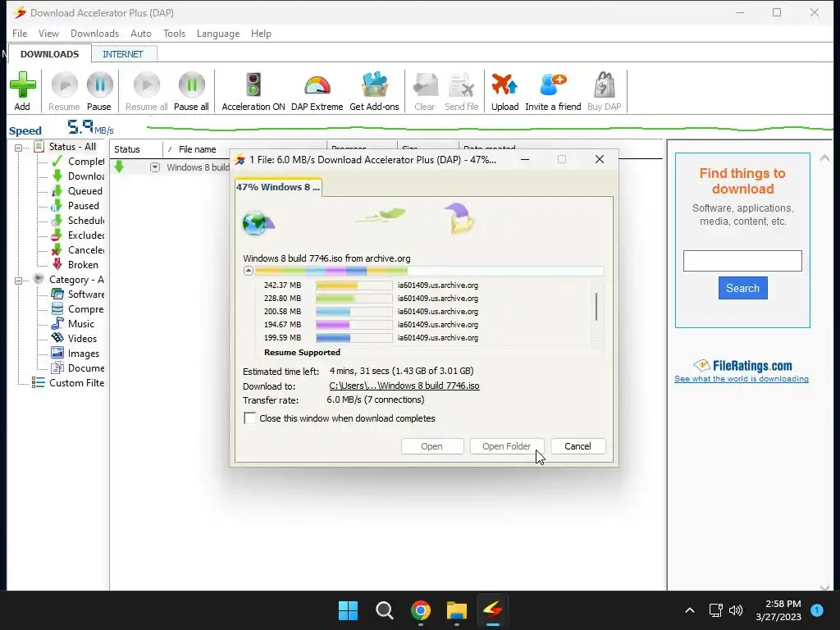Select Compressed category in tree
Viewport: 840px width, 630px height.
click(x=78, y=309)
